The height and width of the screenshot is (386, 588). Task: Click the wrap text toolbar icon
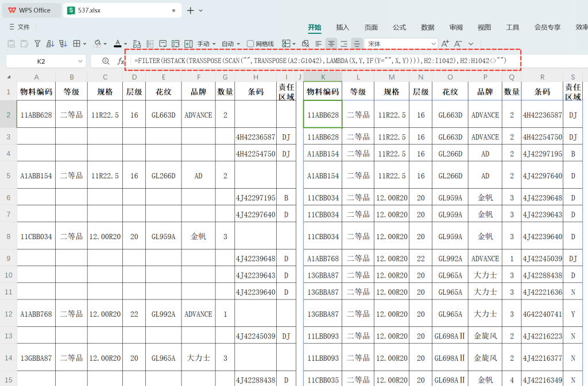point(163,44)
